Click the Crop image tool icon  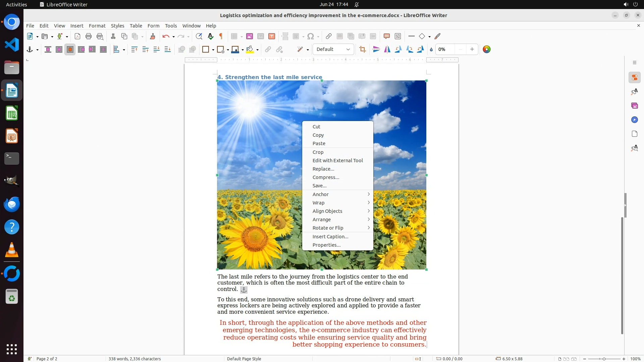pos(362,49)
